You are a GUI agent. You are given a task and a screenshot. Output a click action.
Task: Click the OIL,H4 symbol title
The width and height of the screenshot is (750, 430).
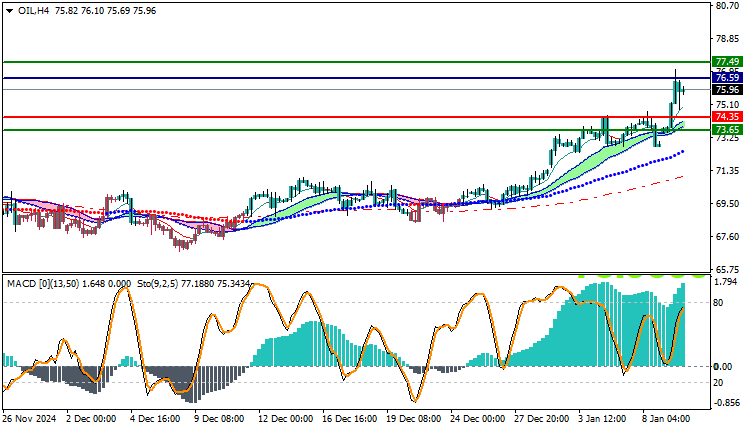coord(33,11)
